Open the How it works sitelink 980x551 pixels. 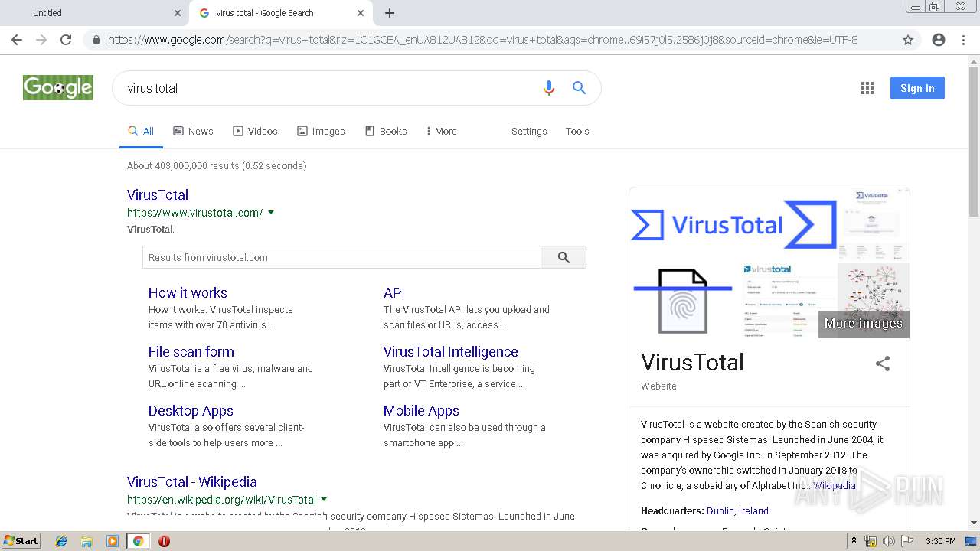[x=188, y=293]
